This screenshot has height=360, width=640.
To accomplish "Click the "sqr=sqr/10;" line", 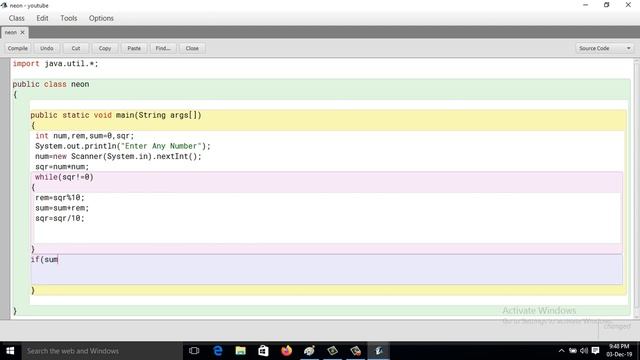I will tap(60, 218).
